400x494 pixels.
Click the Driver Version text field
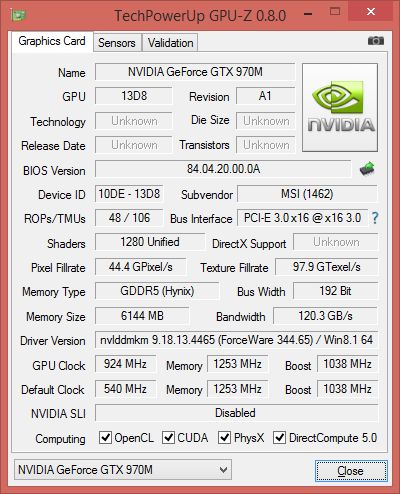(236, 340)
